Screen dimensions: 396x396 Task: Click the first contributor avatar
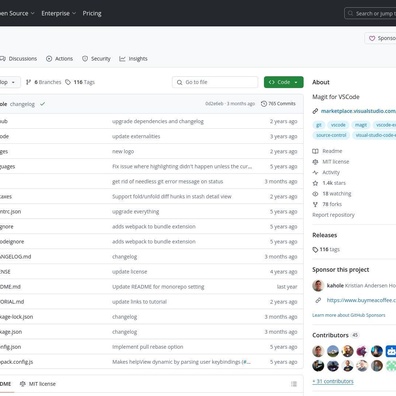(x=318, y=351)
